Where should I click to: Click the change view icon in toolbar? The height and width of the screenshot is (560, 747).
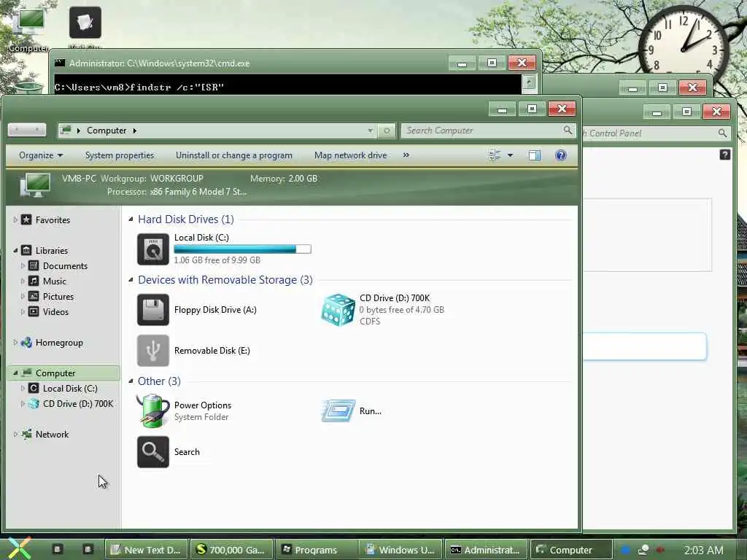[x=495, y=155]
